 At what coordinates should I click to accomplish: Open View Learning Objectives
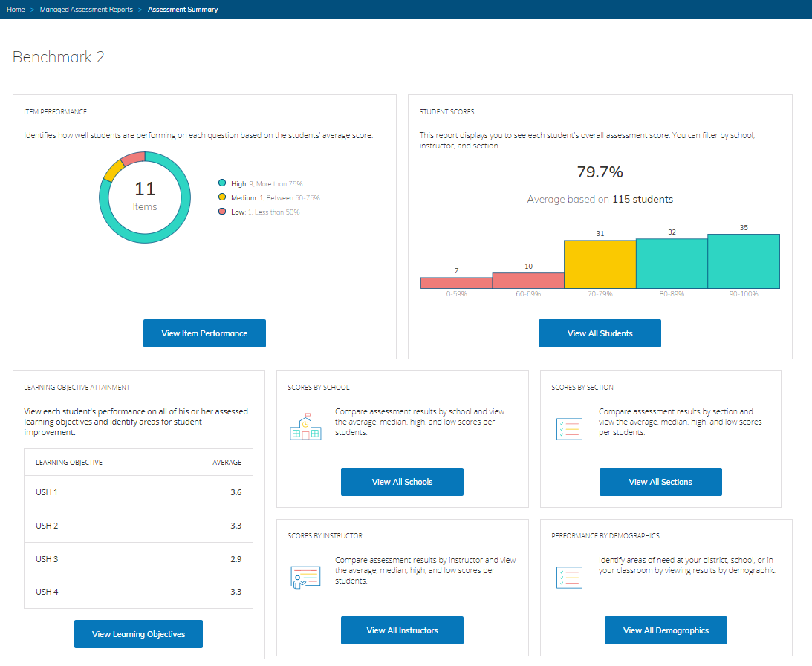[138, 634]
